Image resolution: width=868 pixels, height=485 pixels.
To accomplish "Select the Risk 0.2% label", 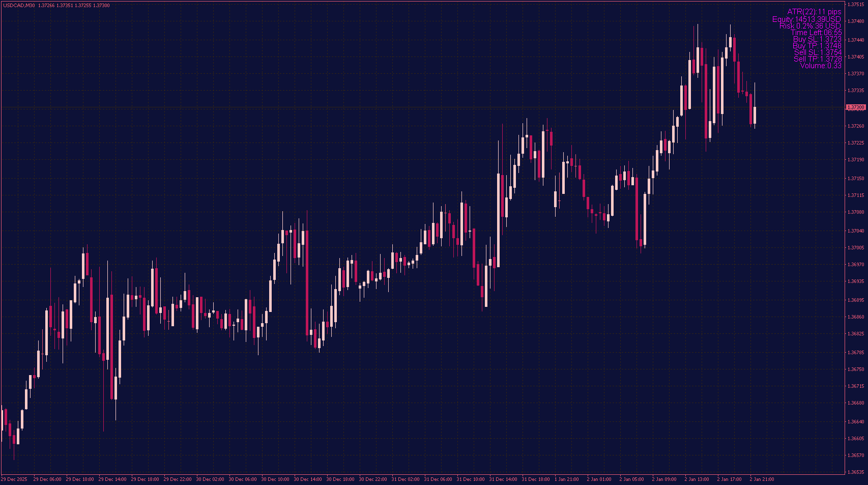I will 810,26.
